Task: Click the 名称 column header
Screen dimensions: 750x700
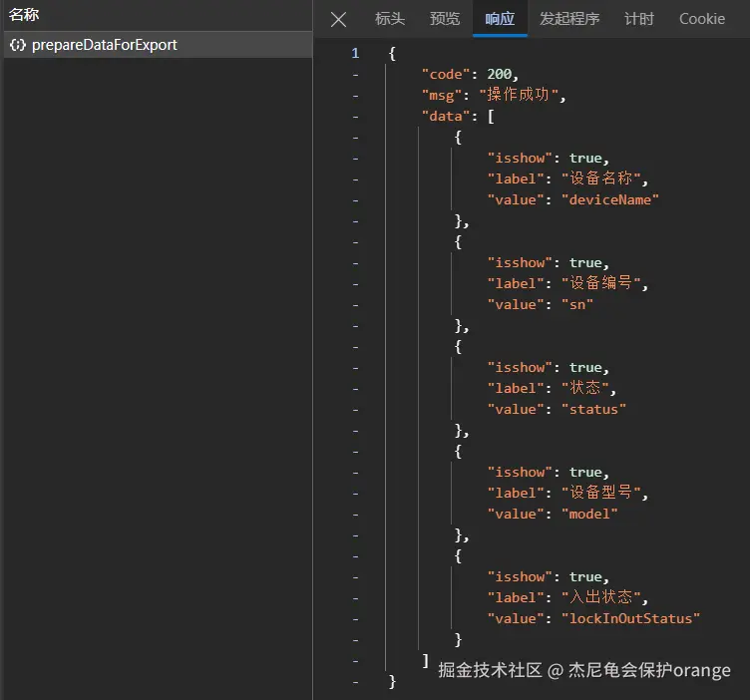Action: point(24,15)
